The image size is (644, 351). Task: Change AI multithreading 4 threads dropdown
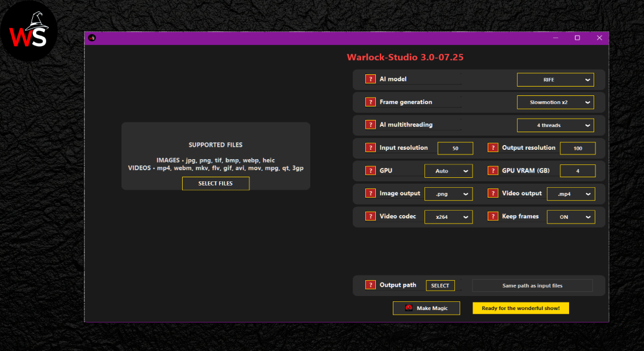(x=555, y=125)
